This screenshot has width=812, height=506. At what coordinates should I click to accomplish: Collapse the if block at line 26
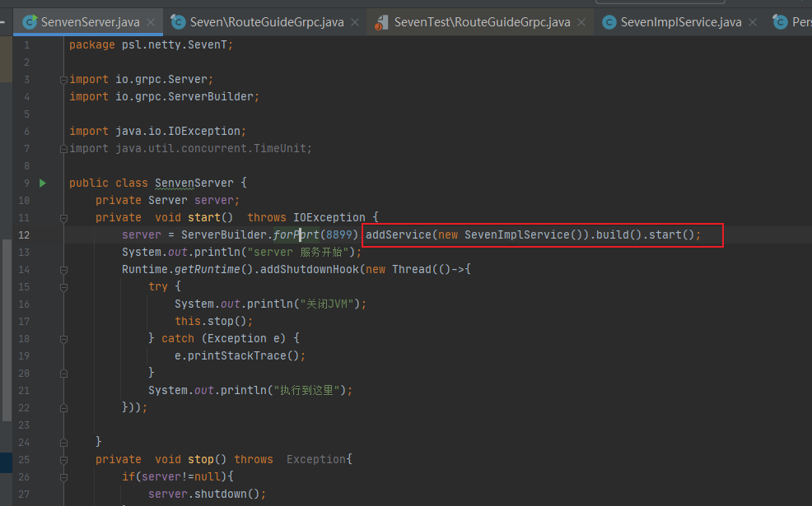(x=63, y=477)
